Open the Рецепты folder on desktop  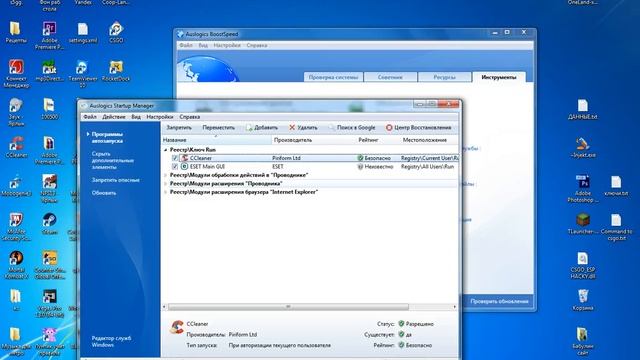point(16,32)
